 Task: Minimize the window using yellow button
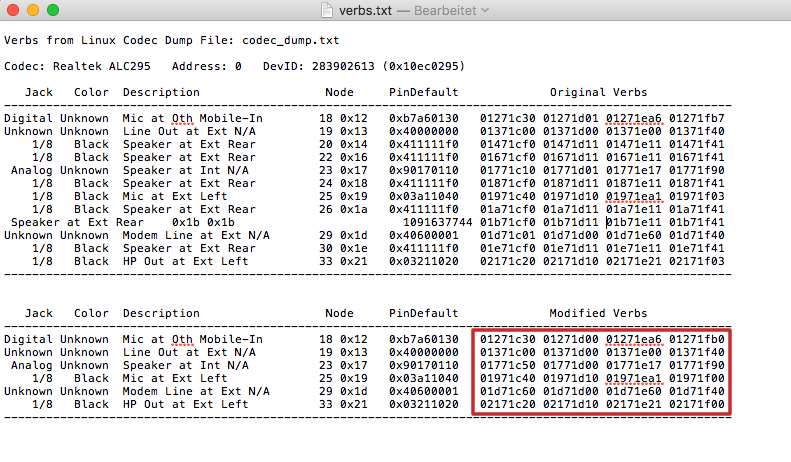point(33,10)
